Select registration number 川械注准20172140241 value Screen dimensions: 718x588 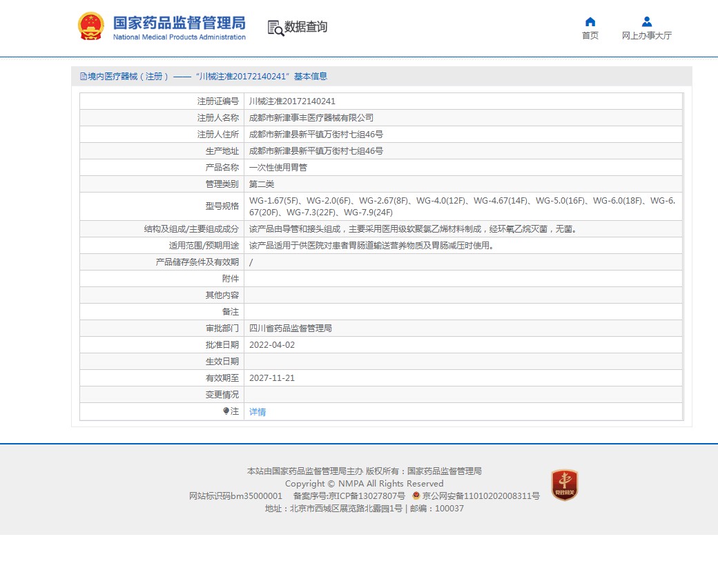coord(292,101)
